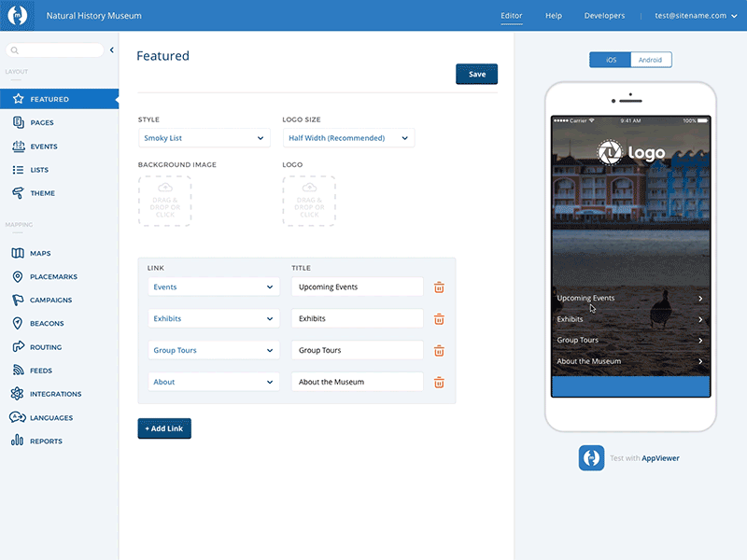Click the cloud upload icon under Background Image
747x560 pixels.
[165, 188]
